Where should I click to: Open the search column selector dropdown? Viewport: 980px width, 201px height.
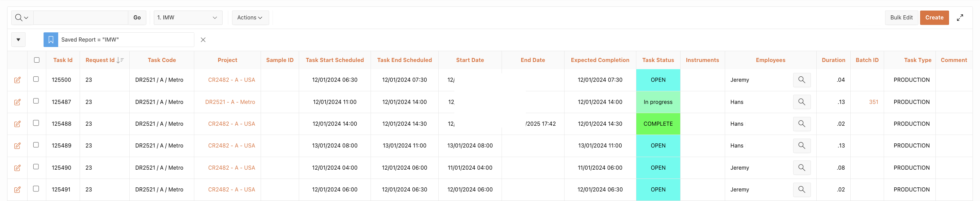coord(21,17)
